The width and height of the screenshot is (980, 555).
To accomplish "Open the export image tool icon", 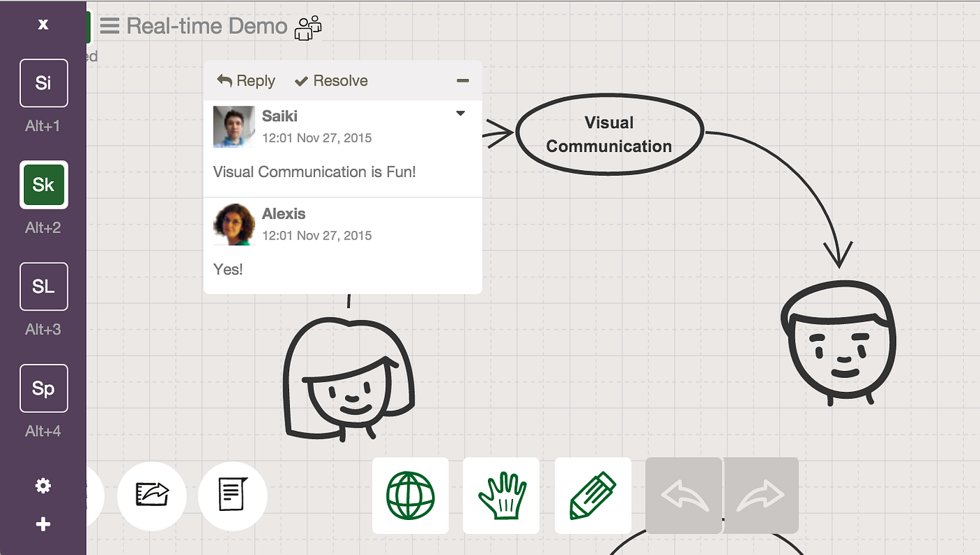I will point(152,496).
